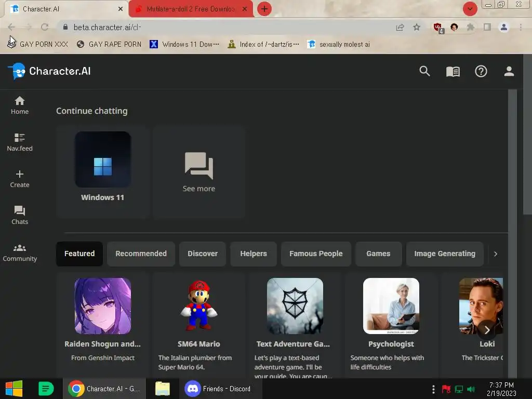
Task: Open the SM64 Mario character card
Action: 199,325
